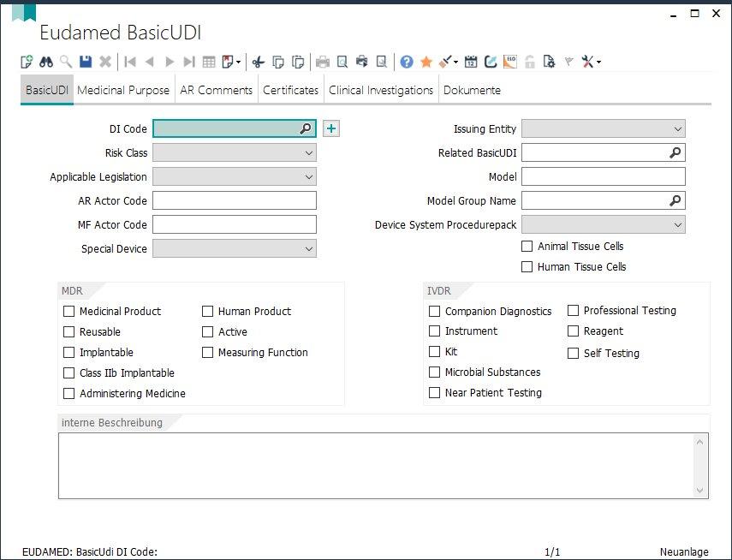The width and height of the screenshot is (732, 560).
Task: Click the teal bookmark icon above the title
Action: point(24,12)
